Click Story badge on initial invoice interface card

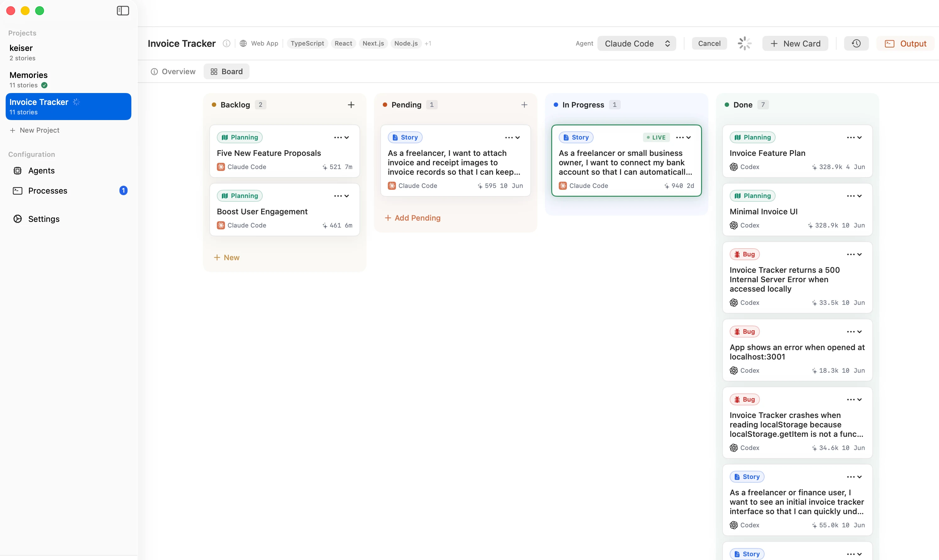747,477
